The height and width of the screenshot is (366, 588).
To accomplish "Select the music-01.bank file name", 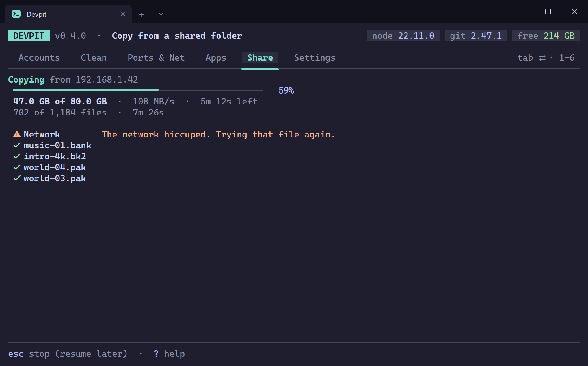I will point(57,145).
